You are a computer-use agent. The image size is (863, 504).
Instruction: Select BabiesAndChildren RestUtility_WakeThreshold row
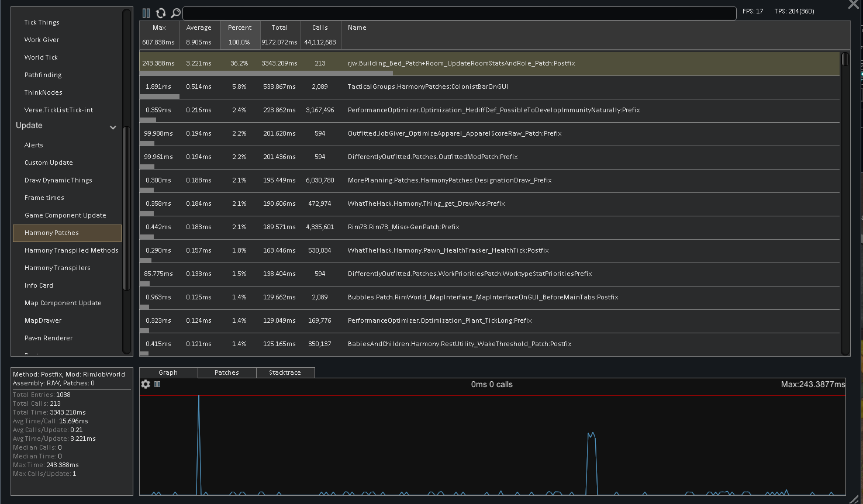click(x=489, y=344)
